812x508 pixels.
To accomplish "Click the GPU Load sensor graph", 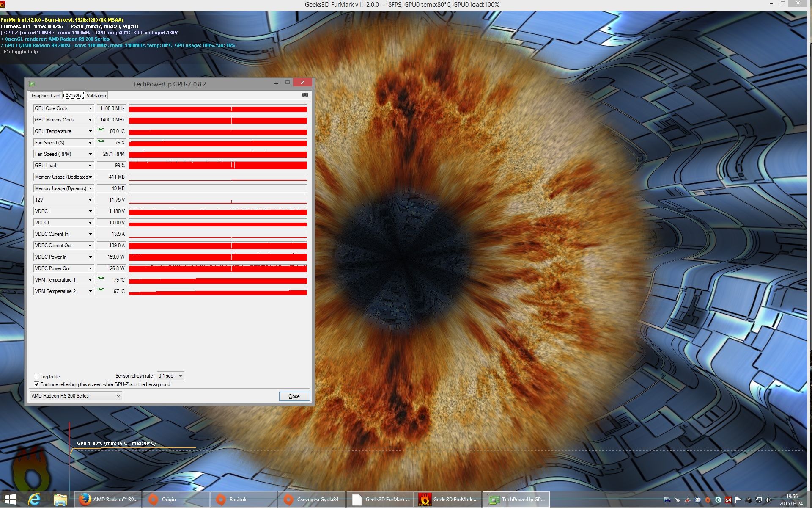I will (218, 166).
